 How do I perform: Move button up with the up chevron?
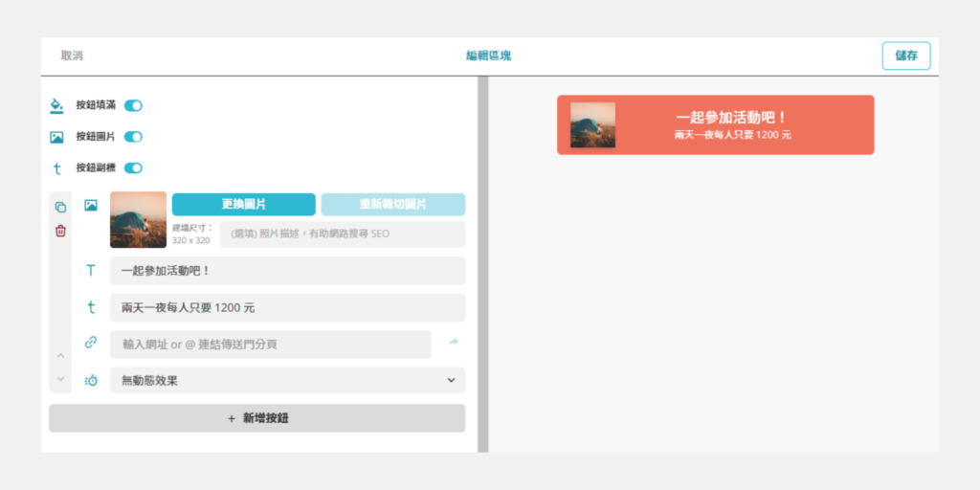pos(60,356)
